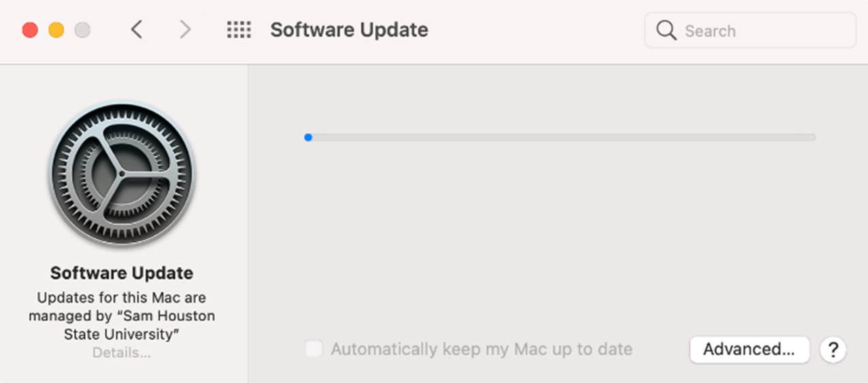
Task: Click the update-check progress bar track
Action: (561, 137)
